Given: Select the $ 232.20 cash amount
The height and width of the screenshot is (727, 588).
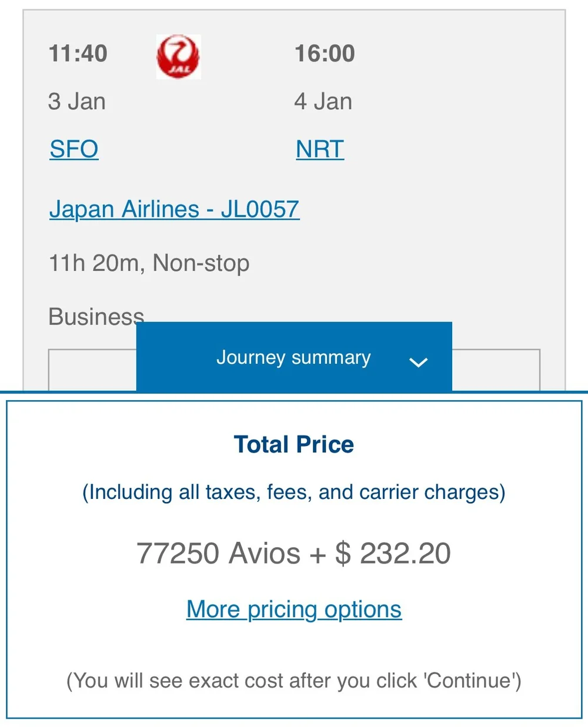Looking at the screenshot, I should tap(393, 554).
